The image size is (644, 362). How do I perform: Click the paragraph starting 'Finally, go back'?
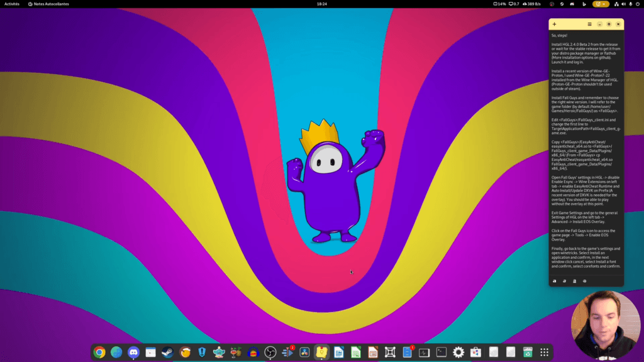click(x=586, y=257)
